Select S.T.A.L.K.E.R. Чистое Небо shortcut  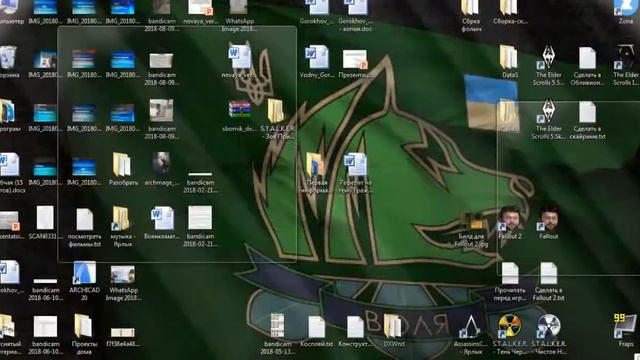[548, 334]
